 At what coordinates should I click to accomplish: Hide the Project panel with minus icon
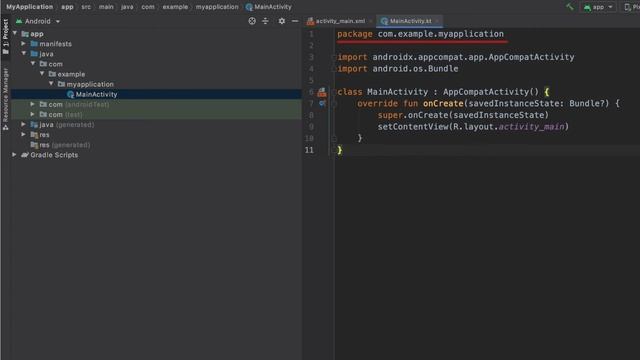[x=295, y=21]
